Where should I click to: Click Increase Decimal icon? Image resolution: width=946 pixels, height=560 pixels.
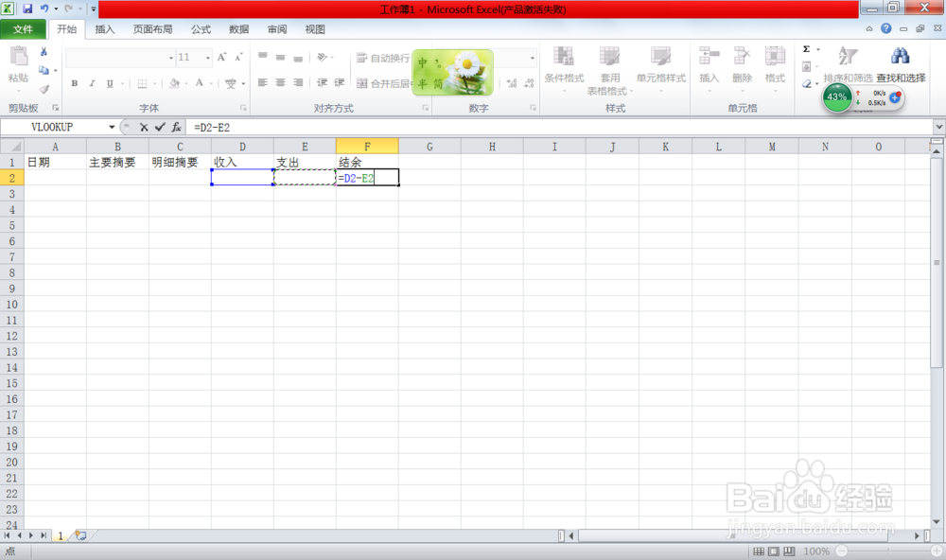512,83
